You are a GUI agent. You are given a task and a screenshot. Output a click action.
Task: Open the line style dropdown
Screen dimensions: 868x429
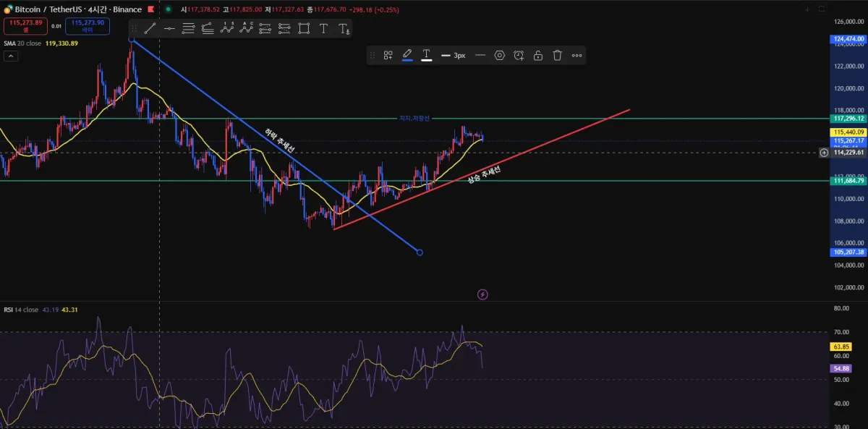point(480,55)
